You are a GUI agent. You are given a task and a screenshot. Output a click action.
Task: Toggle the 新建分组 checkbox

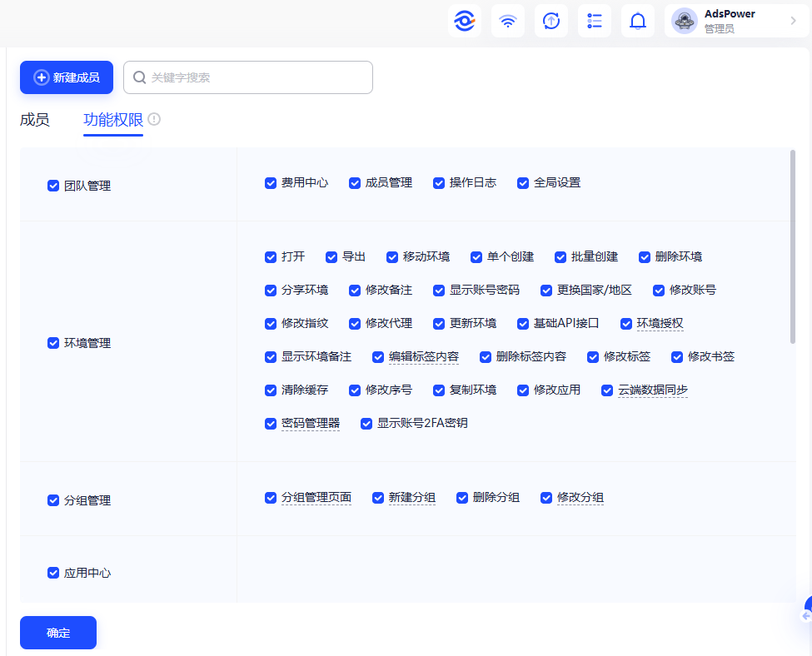378,498
